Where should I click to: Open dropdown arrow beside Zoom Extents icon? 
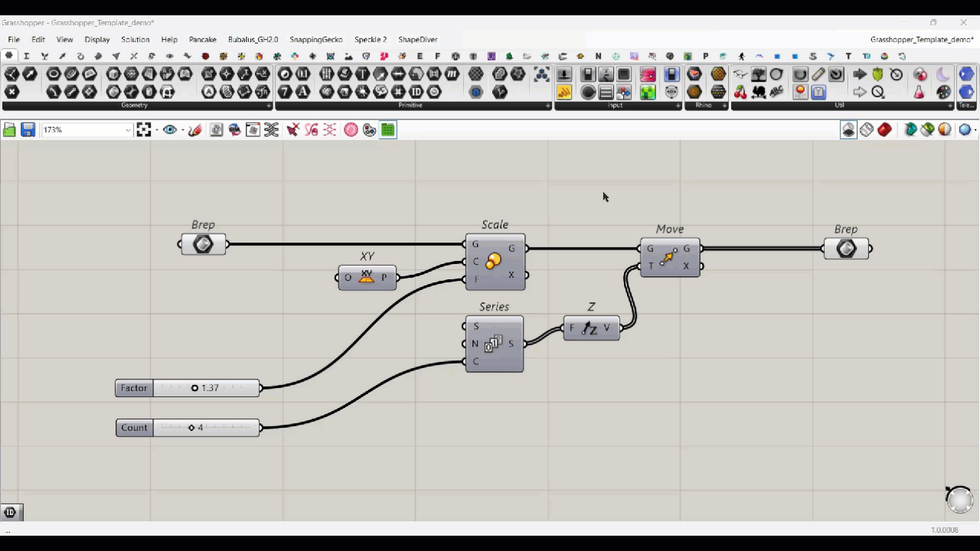point(156,130)
